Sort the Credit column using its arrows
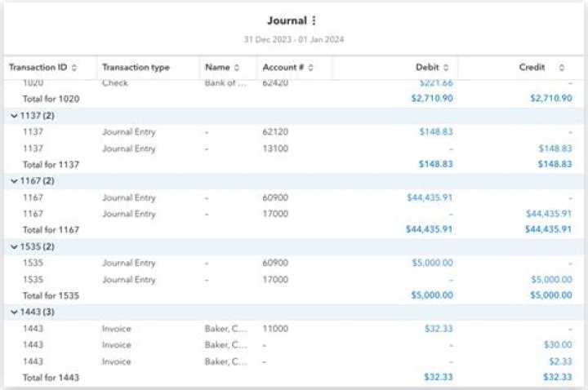 click(x=561, y=68)
